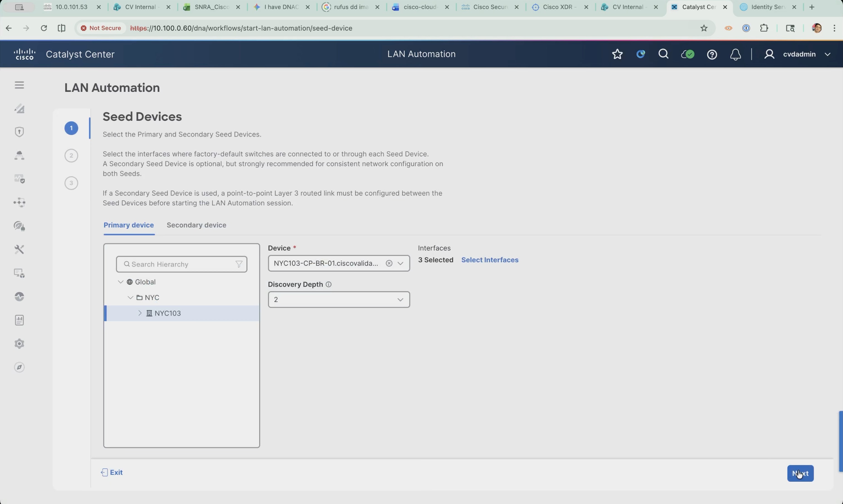
Task: Switch to the Primary device tab
Action: click(x=129, y=225)
